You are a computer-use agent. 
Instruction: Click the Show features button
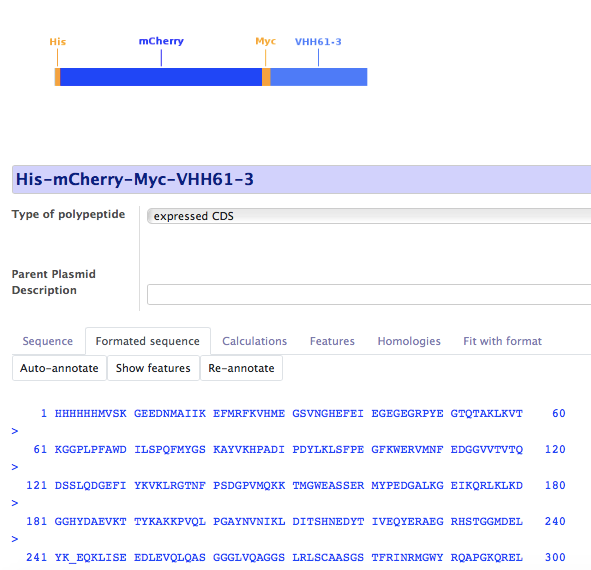153,368
